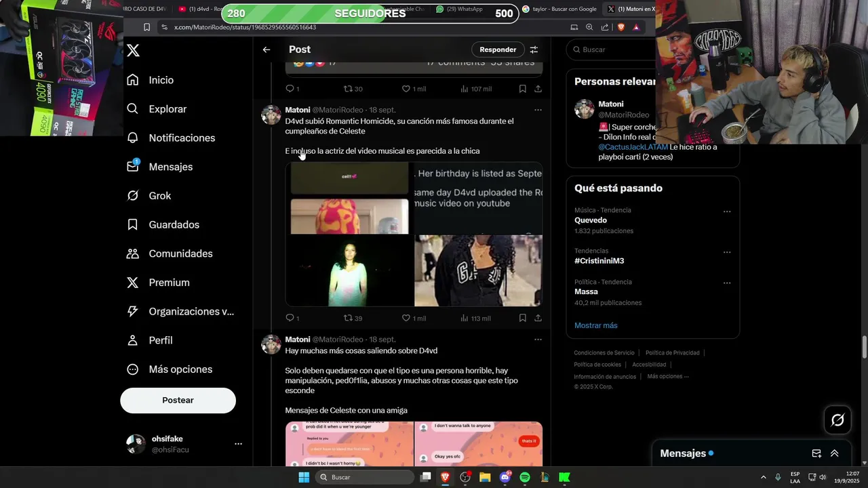Like the post with 113 mil views
This screenshot has height=488, width=868.
(414, 318)
